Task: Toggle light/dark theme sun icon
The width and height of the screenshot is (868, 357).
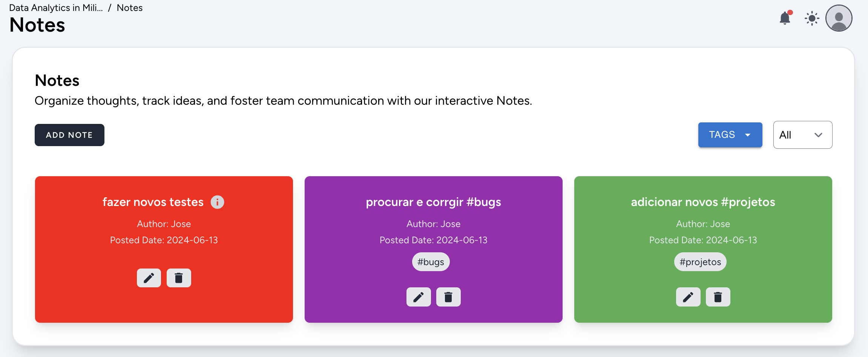Action: pos(812,18)
